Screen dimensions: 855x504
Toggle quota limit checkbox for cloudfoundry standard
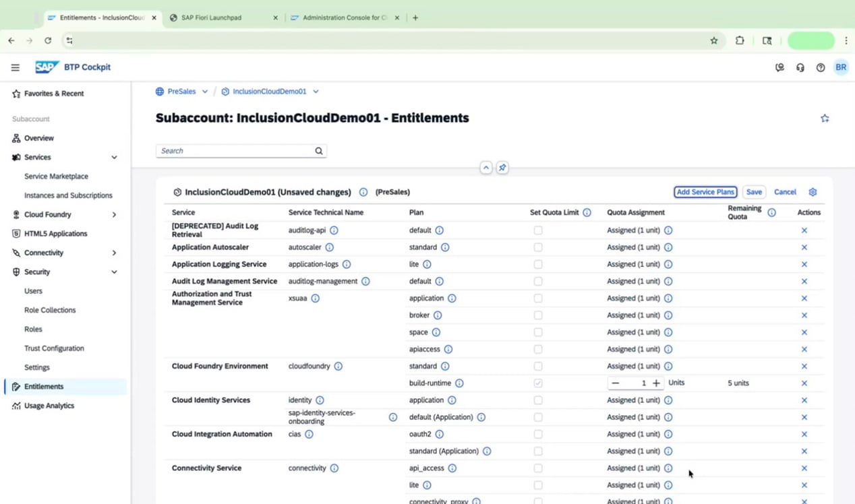tap(538, 367)
